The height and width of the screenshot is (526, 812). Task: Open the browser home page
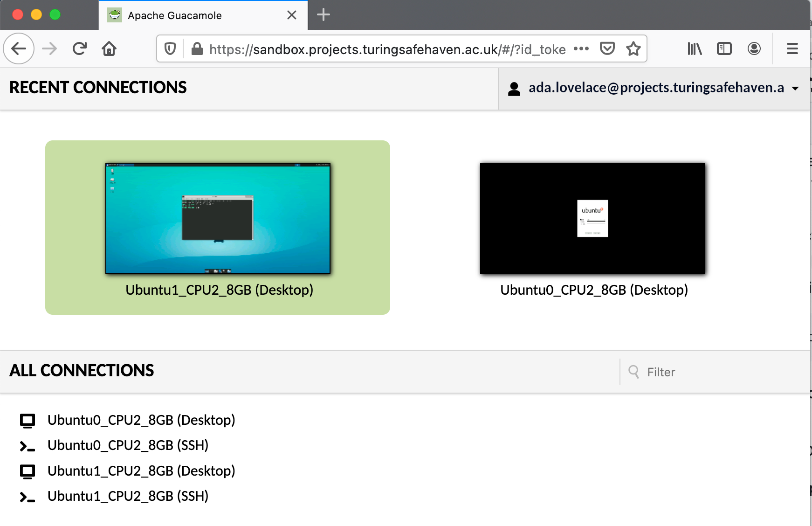(109, 48)
